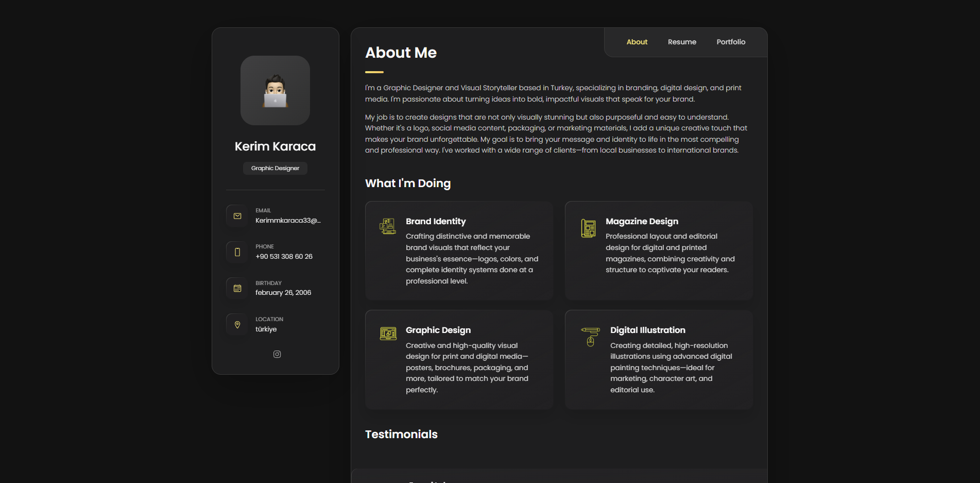The height and width of the screenshot is (483, 980).
Task: Click the email envelope icon
Action: [x=237, y=216]
